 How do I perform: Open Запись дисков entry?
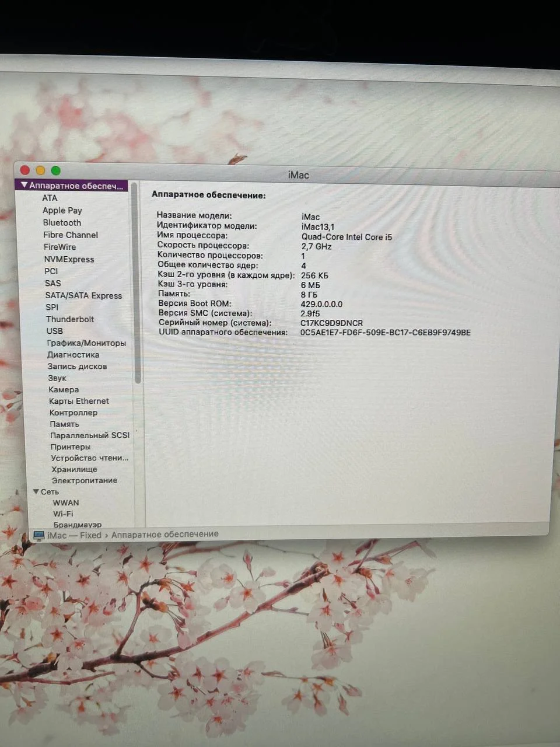[77, 366]
